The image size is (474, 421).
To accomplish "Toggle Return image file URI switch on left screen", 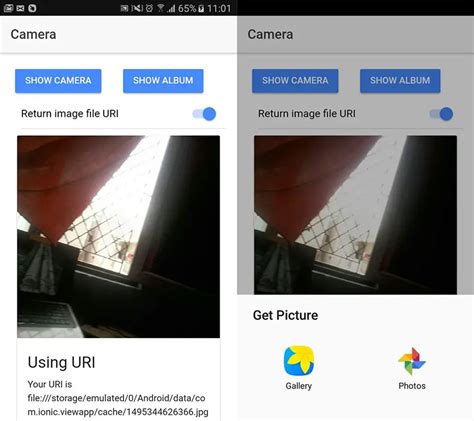I will pyautogui.click(x=204, y=114).
